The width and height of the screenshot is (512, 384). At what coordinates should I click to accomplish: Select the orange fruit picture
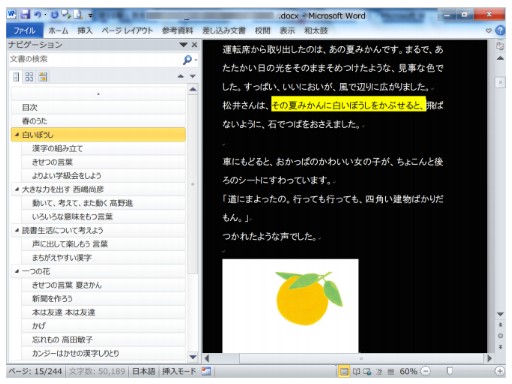tap(290, 306)
